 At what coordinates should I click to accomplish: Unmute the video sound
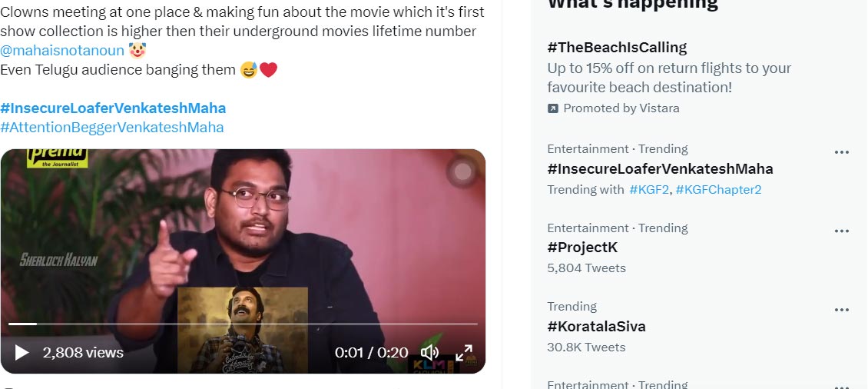(429, 353)
